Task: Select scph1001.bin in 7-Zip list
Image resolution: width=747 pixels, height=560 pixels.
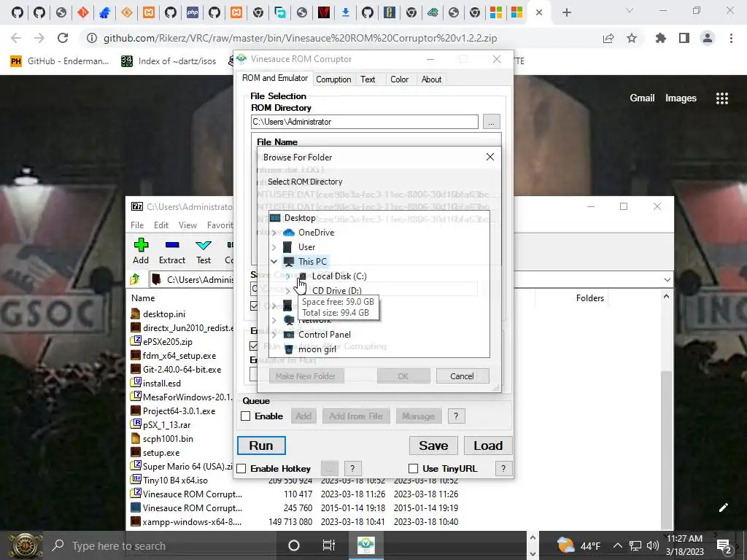Action: pyautogui.click(x=168, y=438)
